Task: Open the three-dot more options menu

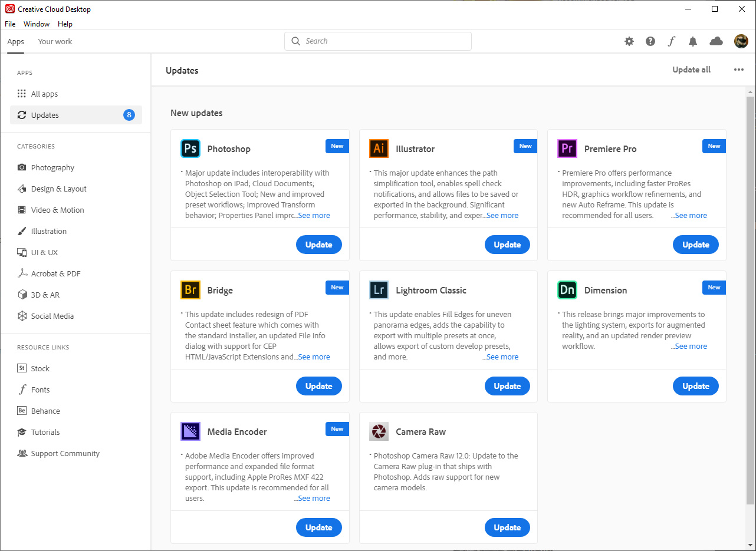Action: pyautogui.click(x=739, y=70)
